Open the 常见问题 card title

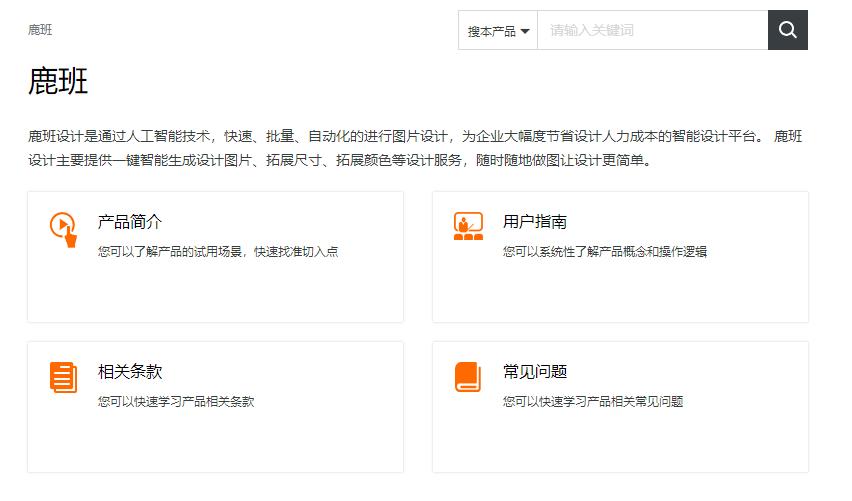pos(535,372)
